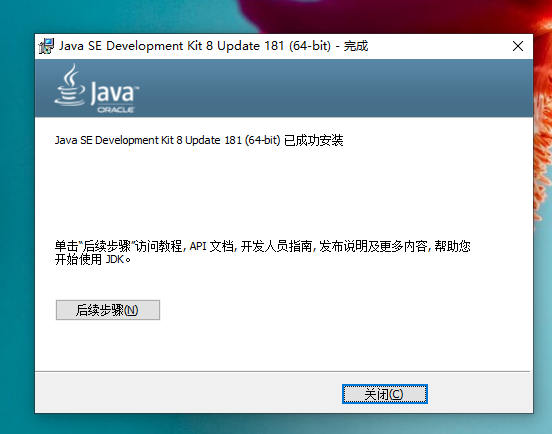The width and height of the screenshot is (552, 434).
Task: Close the installer with the X button
Action: [518, 46]
